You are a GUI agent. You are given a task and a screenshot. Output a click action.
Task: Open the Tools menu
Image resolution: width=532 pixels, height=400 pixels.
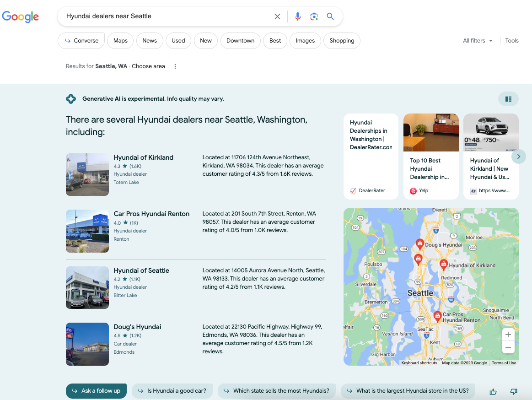[511, 41]
